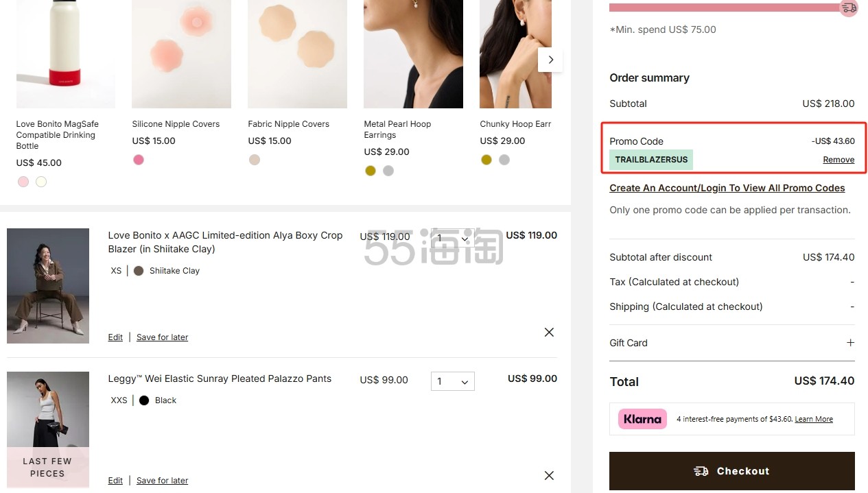Image resolution: width=868 pixels, height=493 pixels.
Task: Save the Palazzo Pants for later
Action: 162,481
